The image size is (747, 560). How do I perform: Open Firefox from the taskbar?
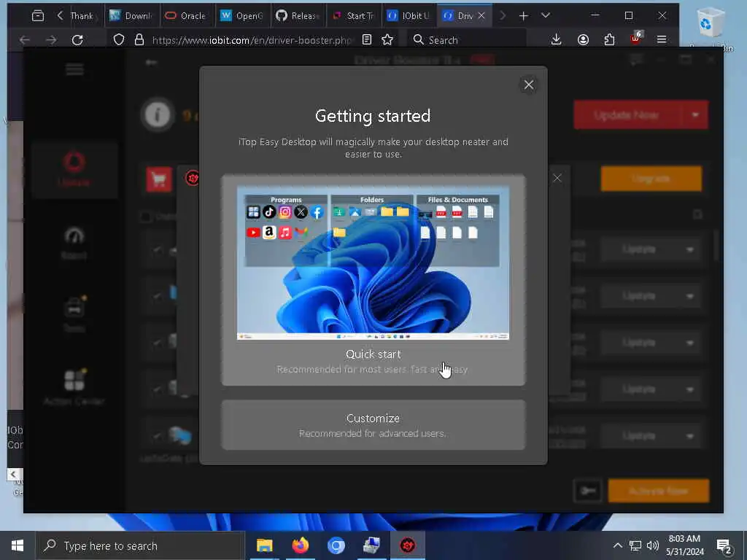point(300,545)
